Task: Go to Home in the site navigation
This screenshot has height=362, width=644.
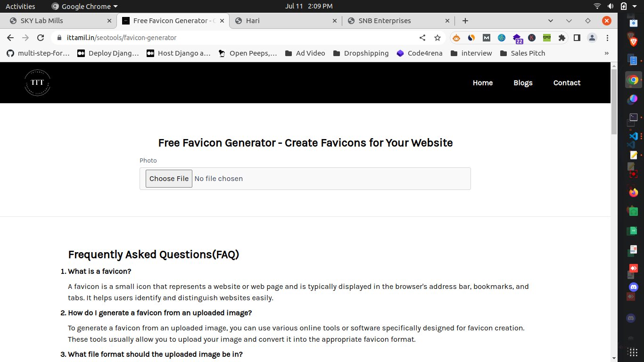Action: click(x=483, y=83)
